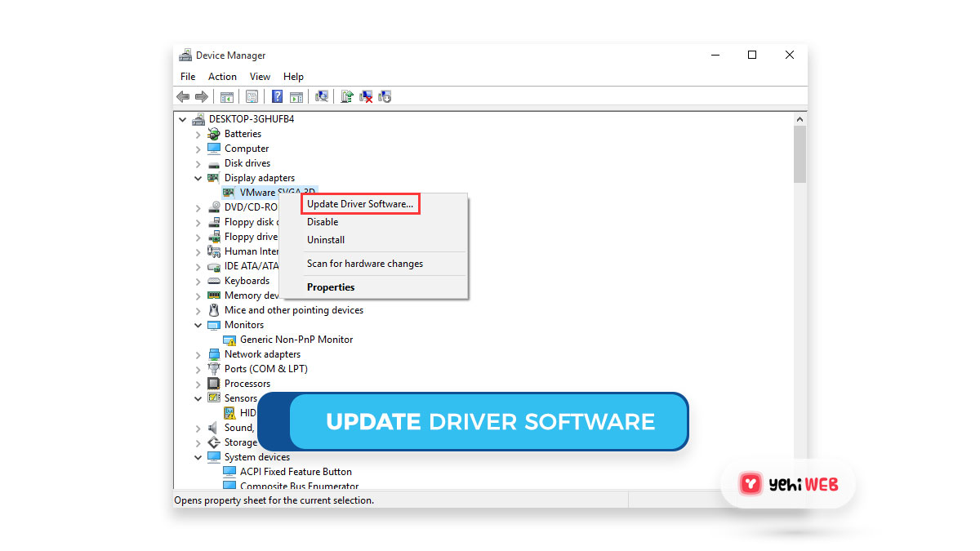Click the Properties toolbar icon
Screen dimensions: 980x551
tap(252, 96)
